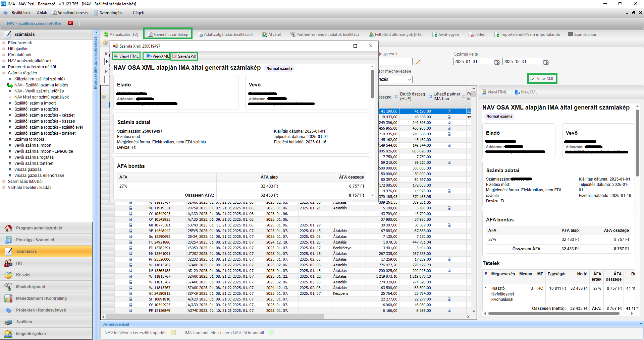Click the Jóváhagyva approve icon
Screen dimensions: 644x340
click(x=435, y=35)
